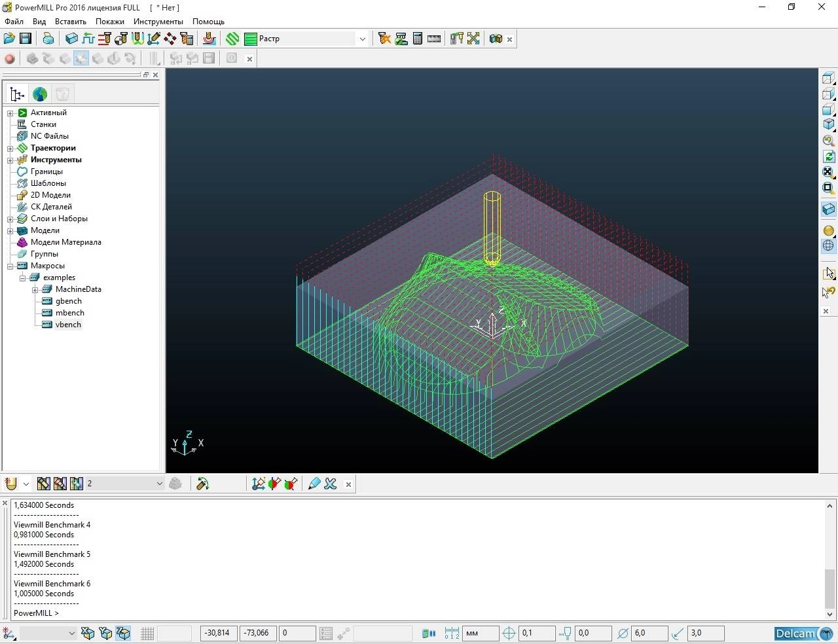Click the calculator icon in the main toolbar

point(418,39)
